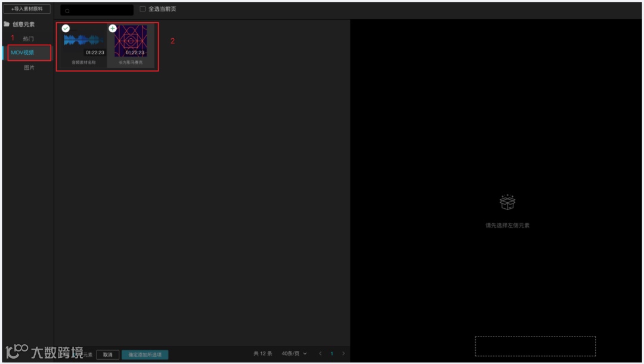Click the empty box icon in preview

[x=507, y=202]
